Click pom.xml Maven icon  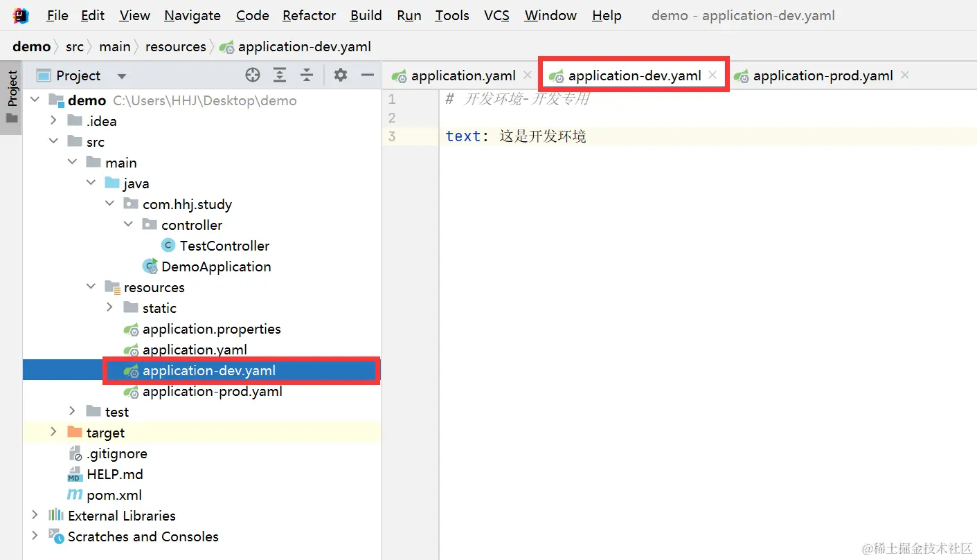click(75, 494)
